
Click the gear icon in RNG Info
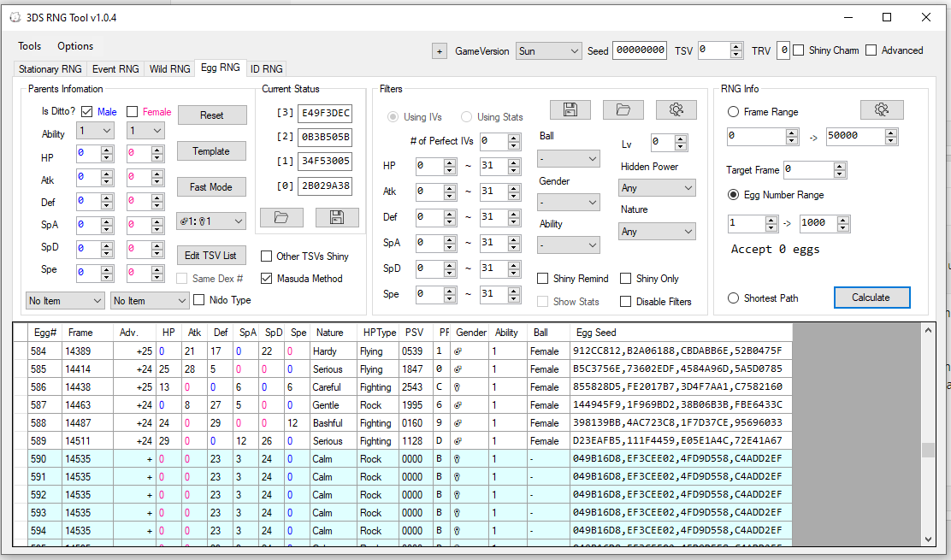point(881,109)
